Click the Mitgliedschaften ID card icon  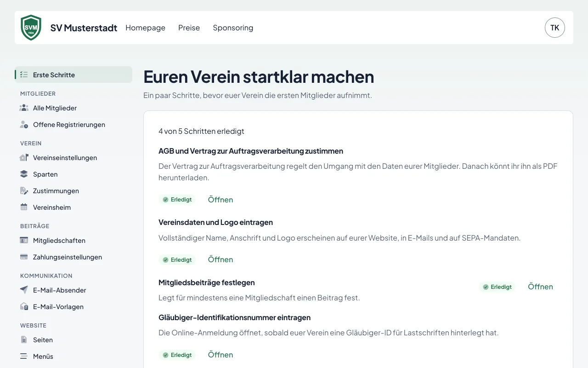(x=24, y=240)
